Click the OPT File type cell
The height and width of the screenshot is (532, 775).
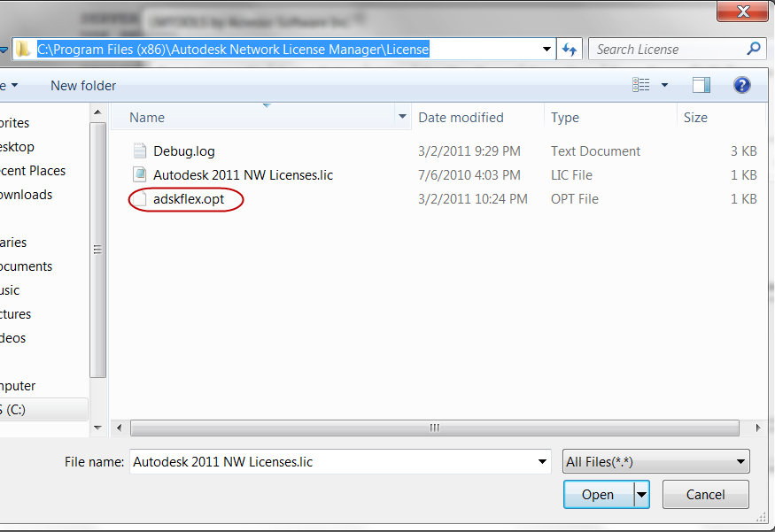click(x=574, y=199)
